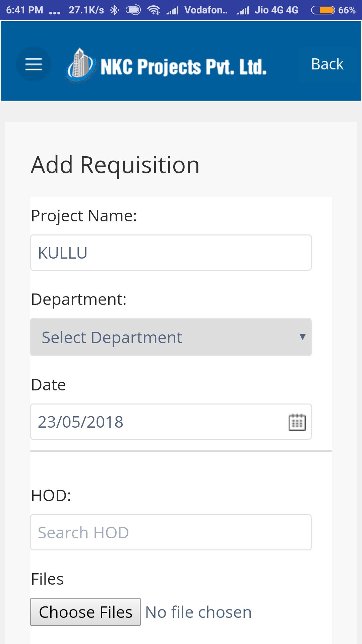362x644 pixels.
Task: Open the hamburger menu
Action: click(34, 64)
